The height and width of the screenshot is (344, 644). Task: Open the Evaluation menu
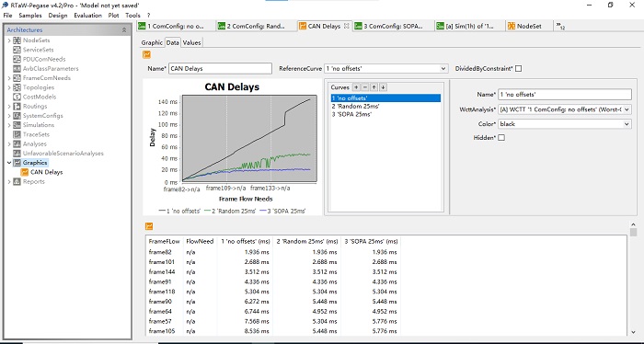88,16
